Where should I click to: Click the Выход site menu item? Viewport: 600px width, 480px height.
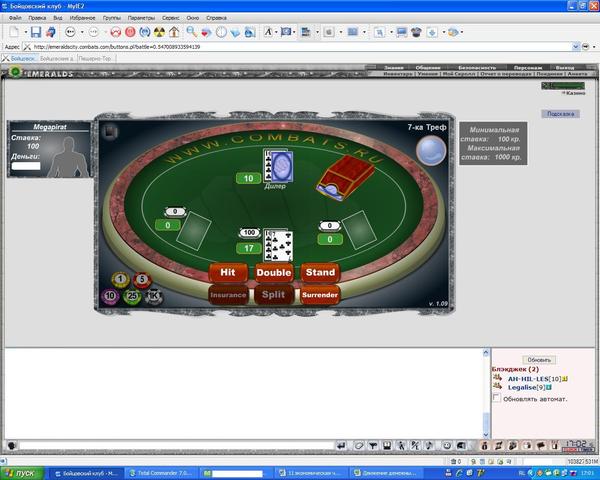[x=565, y=67]
